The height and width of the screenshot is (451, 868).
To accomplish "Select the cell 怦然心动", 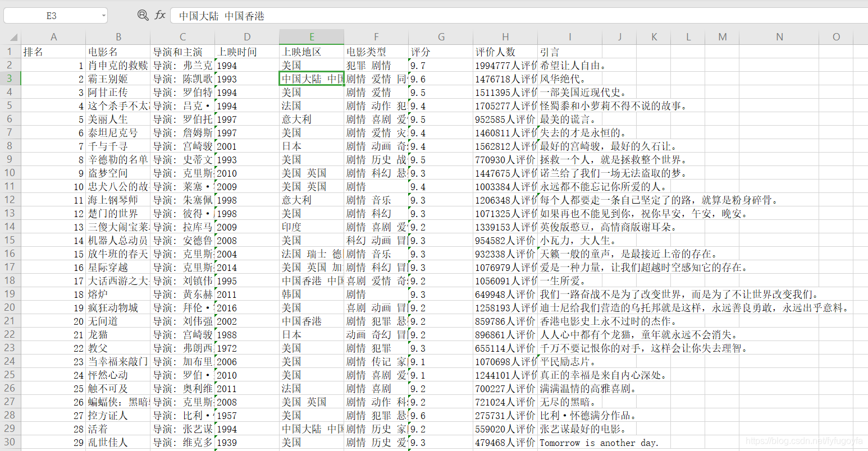I will (x=118, y=375).
